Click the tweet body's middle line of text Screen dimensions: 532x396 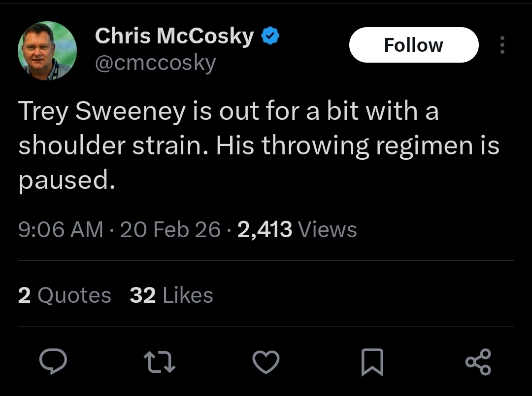(259, 146)
